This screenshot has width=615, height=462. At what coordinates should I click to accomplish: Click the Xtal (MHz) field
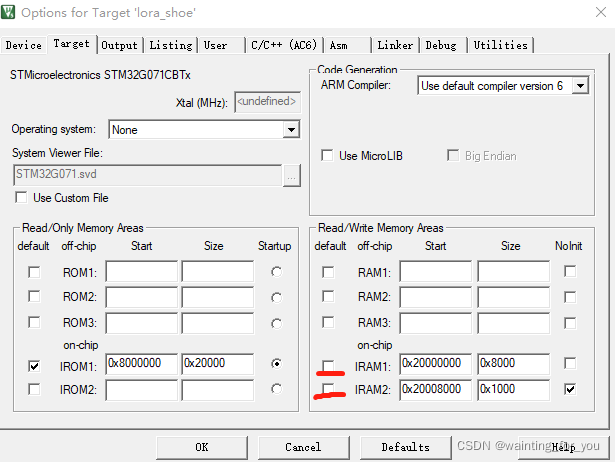267,102
